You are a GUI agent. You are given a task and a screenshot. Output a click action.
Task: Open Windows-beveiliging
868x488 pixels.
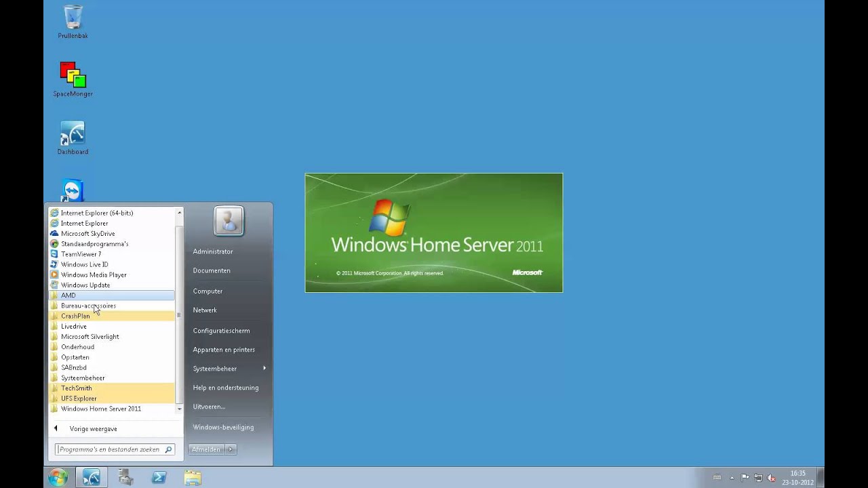pos(223,428)
